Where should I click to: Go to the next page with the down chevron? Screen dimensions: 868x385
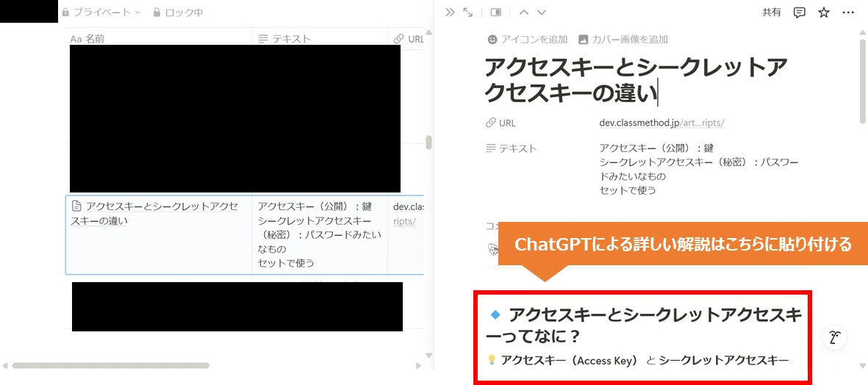click(542, 12)
